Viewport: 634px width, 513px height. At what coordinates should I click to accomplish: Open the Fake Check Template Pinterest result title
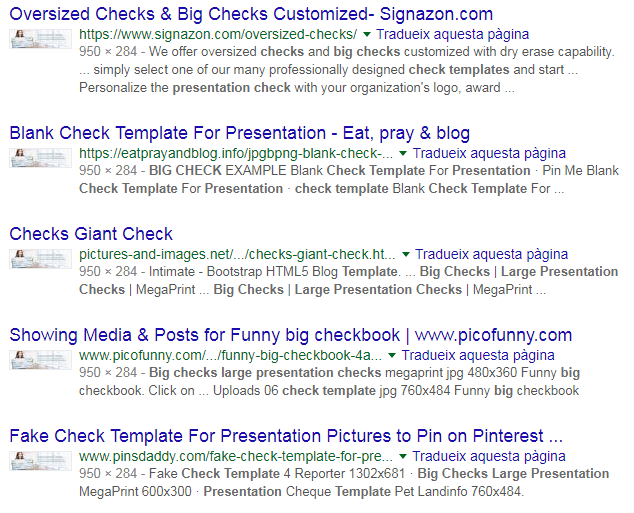coord(286,436)
